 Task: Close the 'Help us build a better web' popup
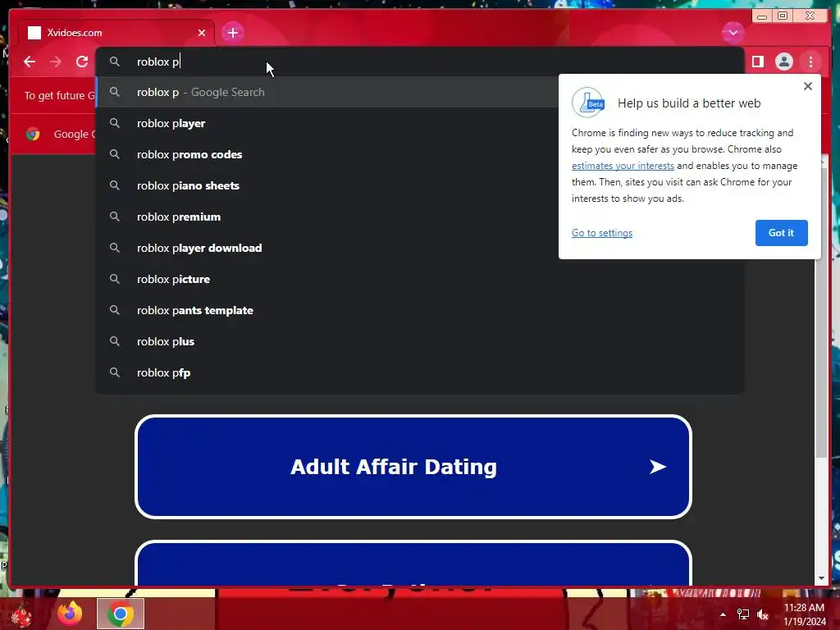(808, 86)
